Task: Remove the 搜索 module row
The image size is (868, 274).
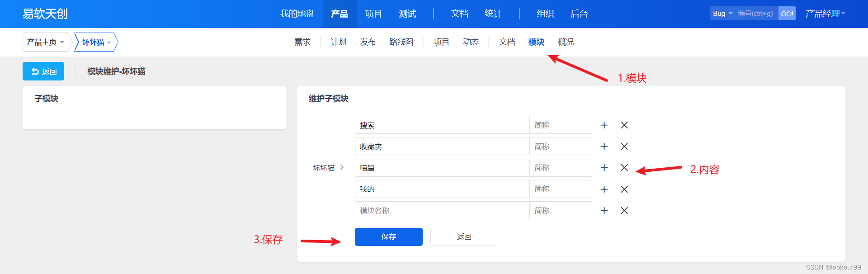Action: [x=624, y=125]
